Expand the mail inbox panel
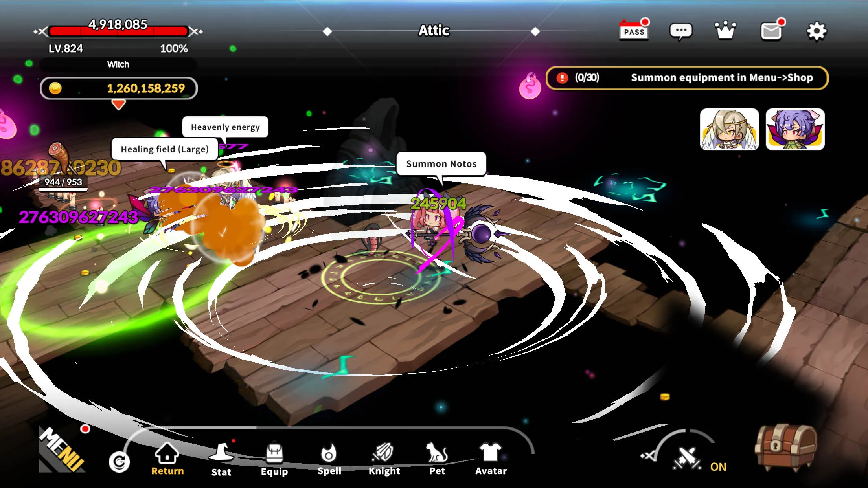 point(771,30)
